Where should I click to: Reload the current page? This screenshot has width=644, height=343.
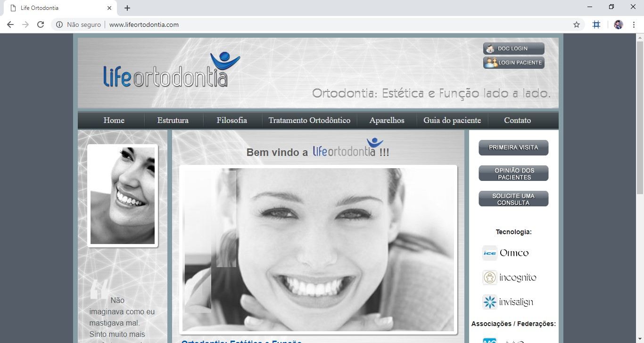41,24
